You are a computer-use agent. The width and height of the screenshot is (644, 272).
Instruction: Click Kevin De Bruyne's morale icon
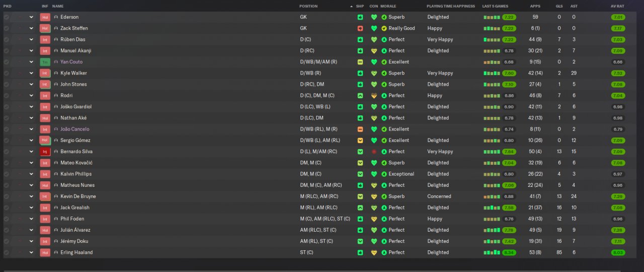(x=384, y=196)
